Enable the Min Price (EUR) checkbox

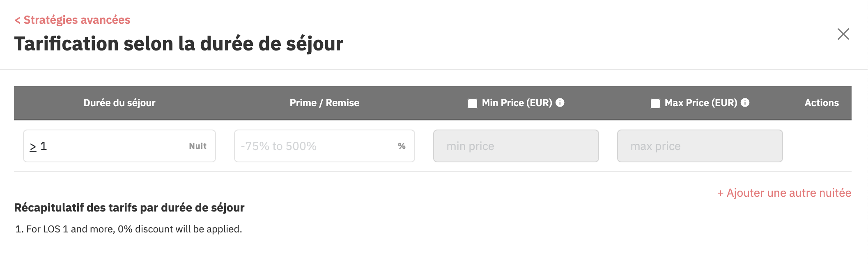[473, 104]
